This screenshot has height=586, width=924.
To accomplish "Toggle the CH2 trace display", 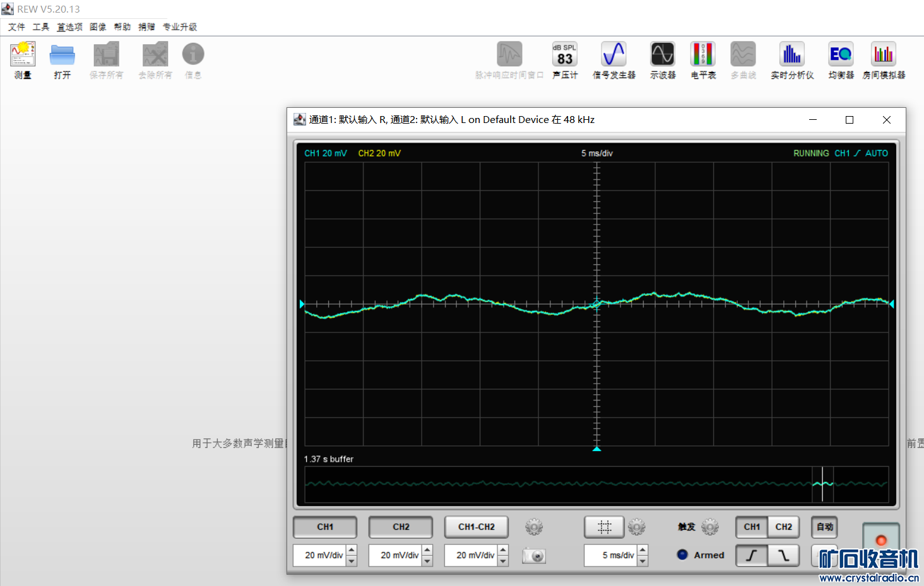I will click(x=401, y=527).
